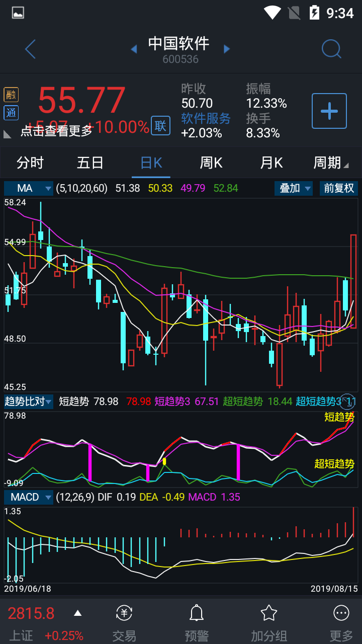The image size is (362, 644).
Task: Tap the 联 linked info badge
Action: (160, 126)
